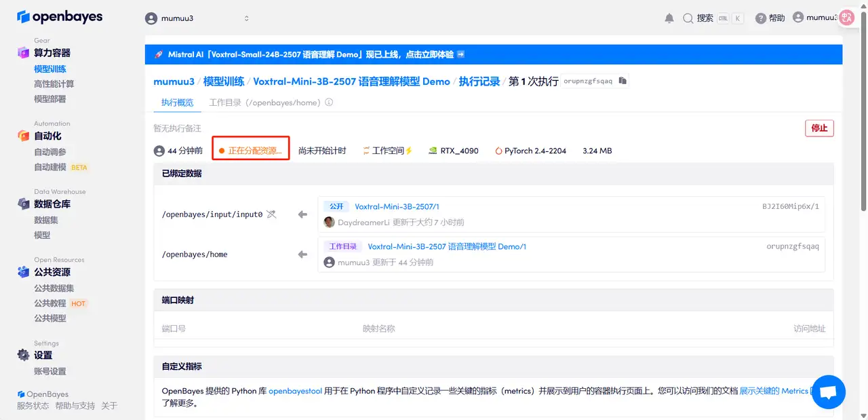This screenshot has width=868, height=420.
Task: Open the notifications bell
Action: pyautogui.click(x=669, y=18)
